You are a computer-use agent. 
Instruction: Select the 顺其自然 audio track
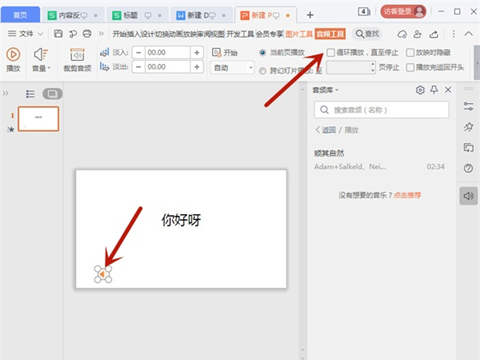click(379, 160)
